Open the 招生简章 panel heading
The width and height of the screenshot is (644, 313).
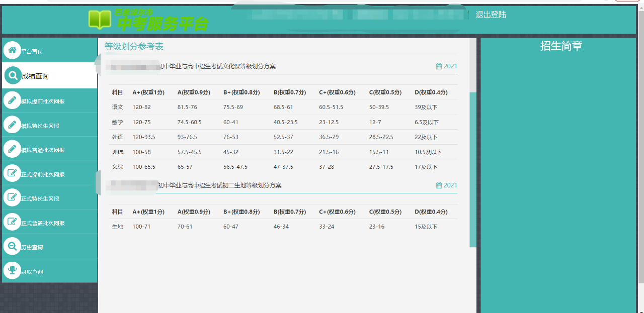click(561, 46)
